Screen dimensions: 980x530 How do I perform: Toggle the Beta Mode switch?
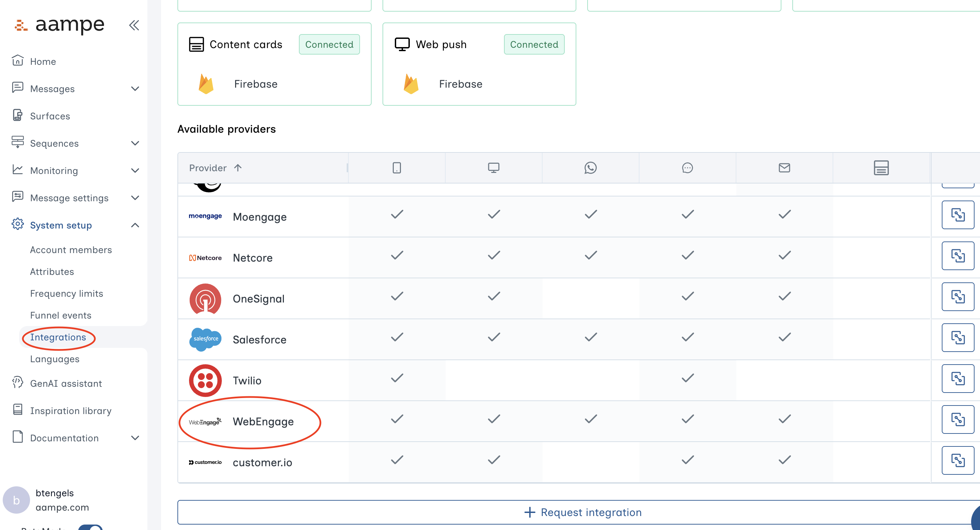[90, 527]
